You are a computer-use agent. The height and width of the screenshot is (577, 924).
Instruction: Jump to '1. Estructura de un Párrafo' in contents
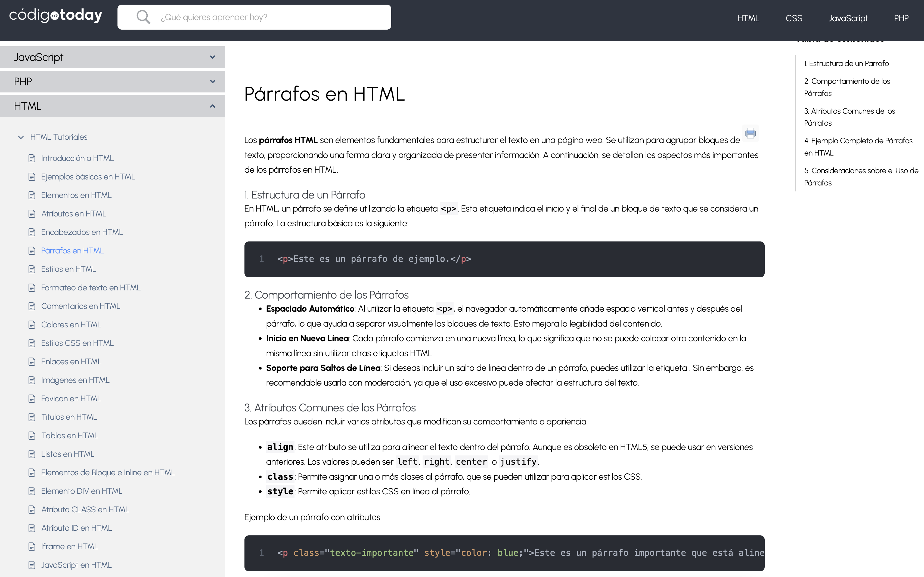tap(847, 63)
